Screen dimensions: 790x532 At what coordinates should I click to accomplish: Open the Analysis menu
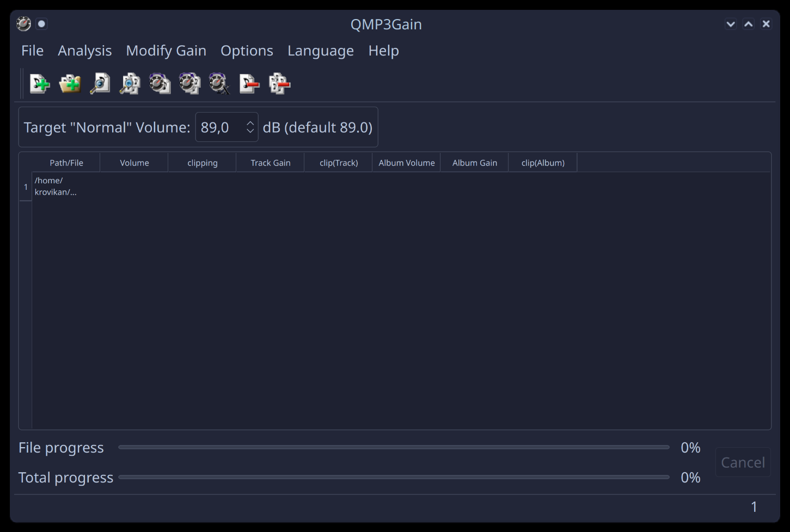[84, 51]
